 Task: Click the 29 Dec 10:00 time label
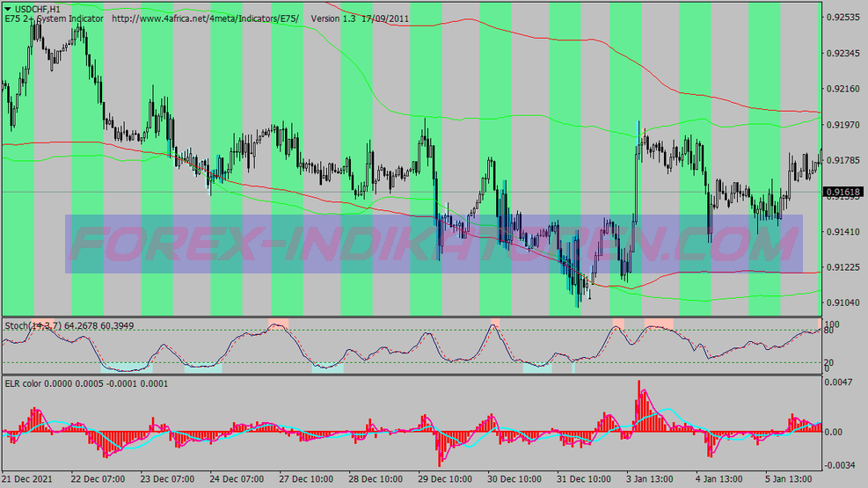445,480
